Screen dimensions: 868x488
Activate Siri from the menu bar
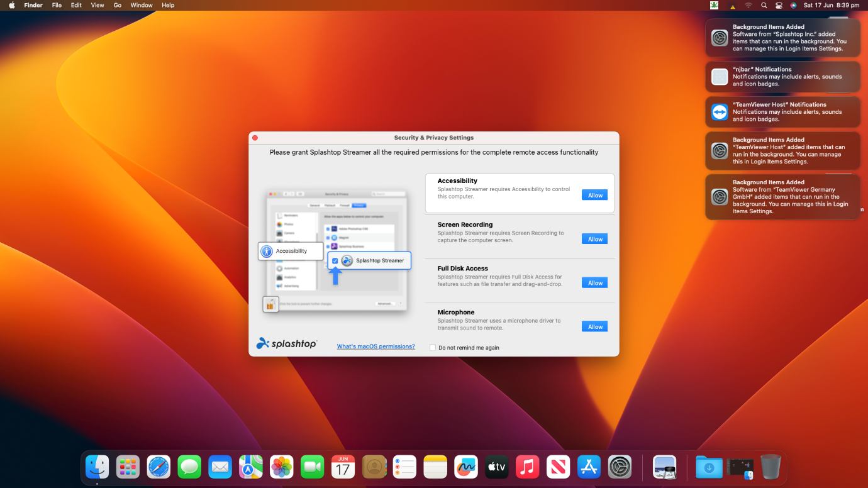click(x=793, y=5)
